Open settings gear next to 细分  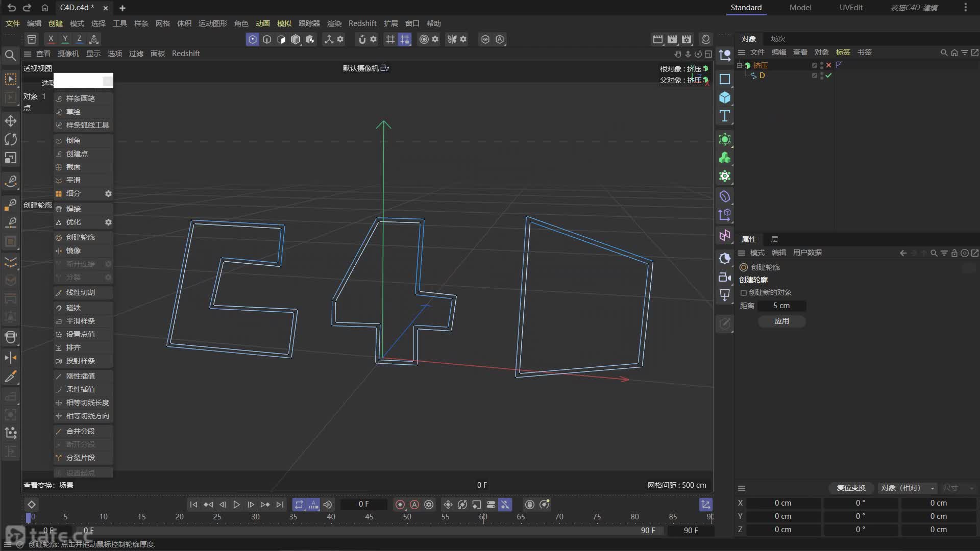point(108,193)
